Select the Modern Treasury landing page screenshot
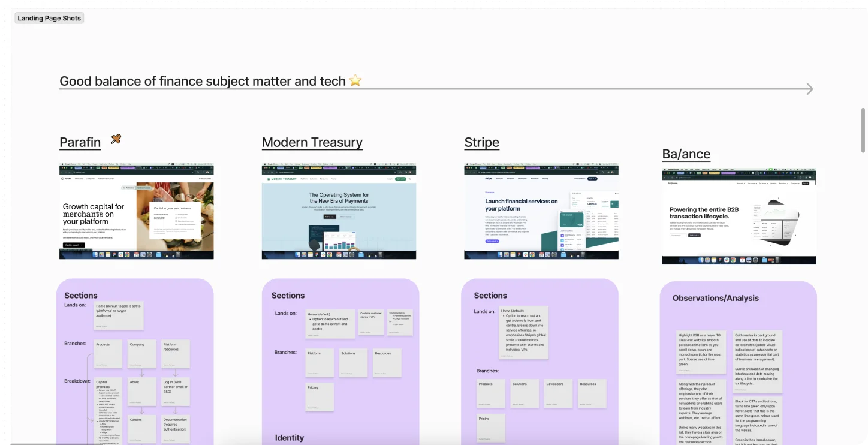868x445 pixels. (x=339, y=212)
